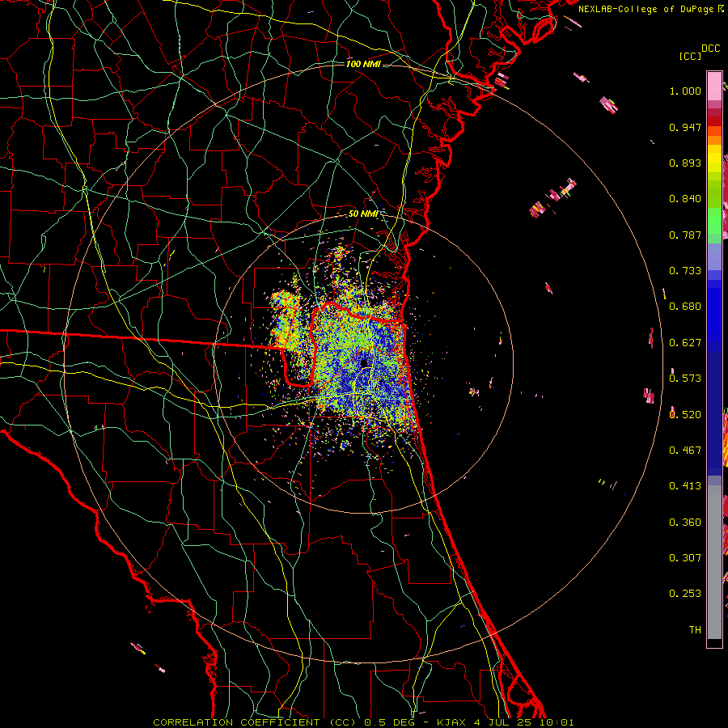Select the 0.680 scale value
728x728 pixels.
pyautogui.click(x=685, y=307)
